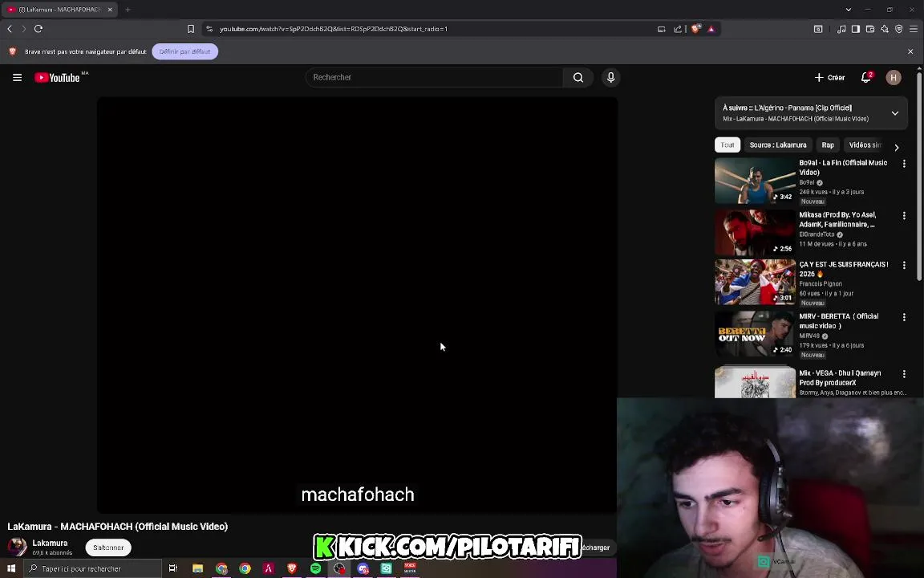
Task: Start voice search with the microphone icon
Action: pos(610,77)
